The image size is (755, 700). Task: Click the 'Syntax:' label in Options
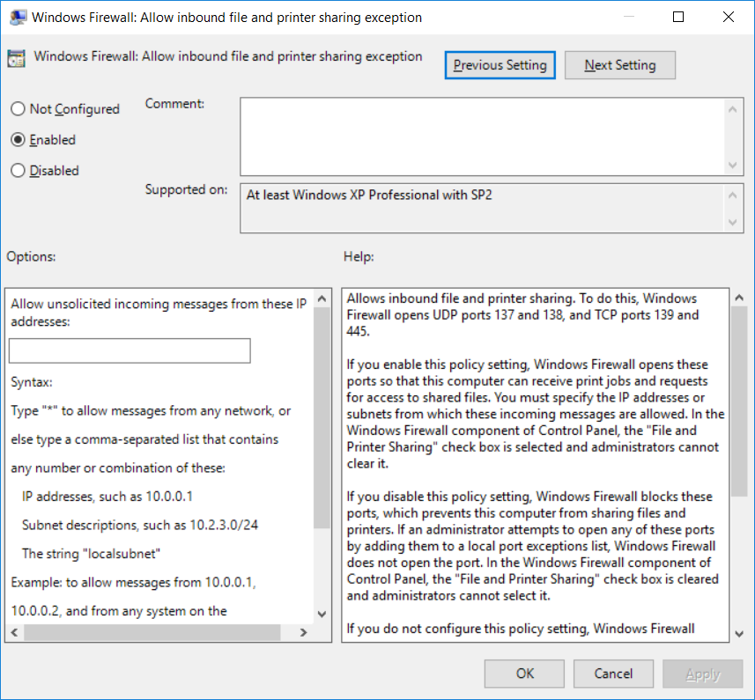coord(32,382)
